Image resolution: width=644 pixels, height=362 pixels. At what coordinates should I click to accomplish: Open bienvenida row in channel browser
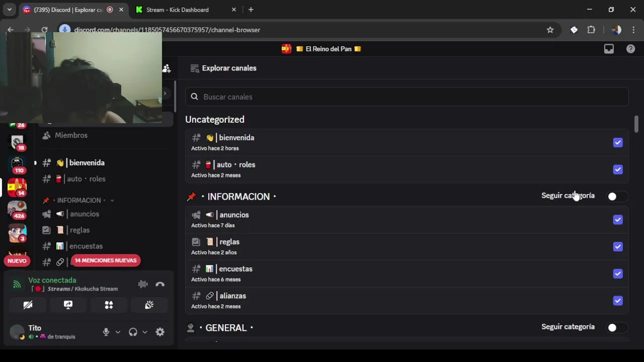(407, 142)
